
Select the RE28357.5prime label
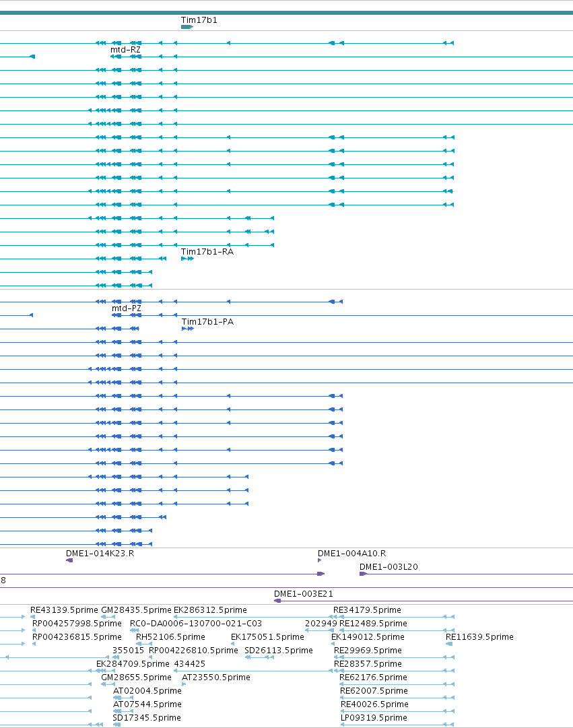(x=368, y=664)
